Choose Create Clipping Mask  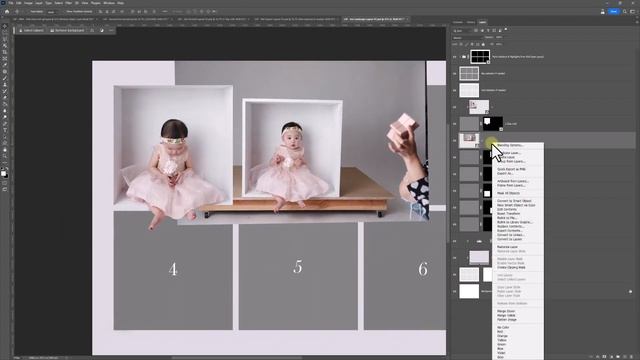point(511,267)
